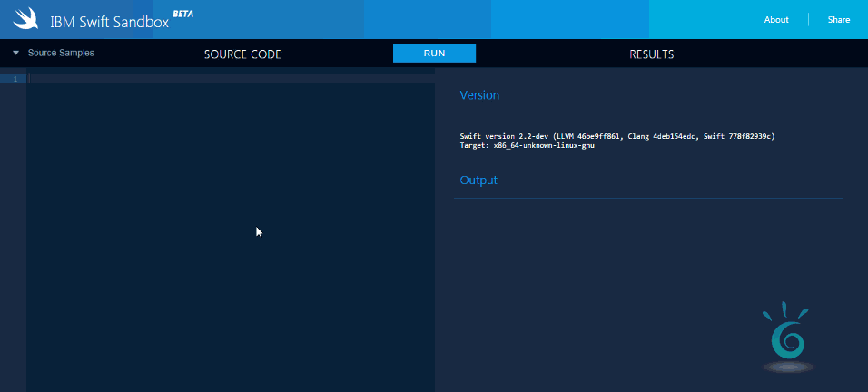Click the Output heading
The image size is (868, 392).
tap(478, 181)
